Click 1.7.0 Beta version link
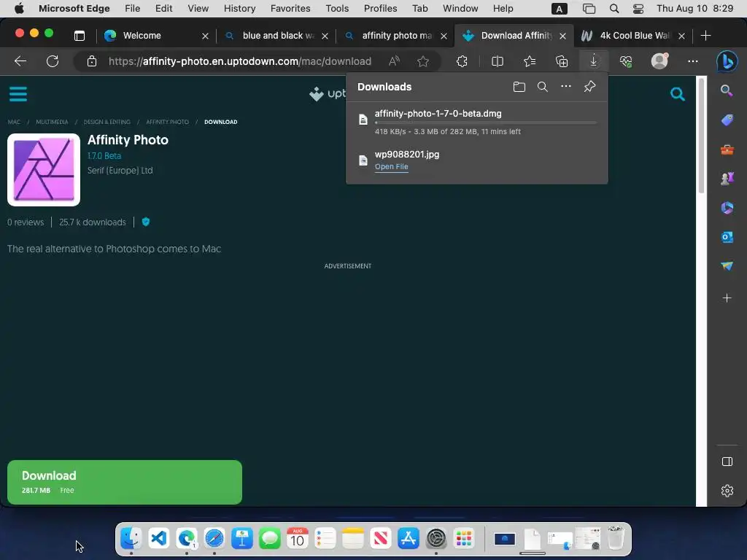The image size is (747, 560). [x=104, y=156]
